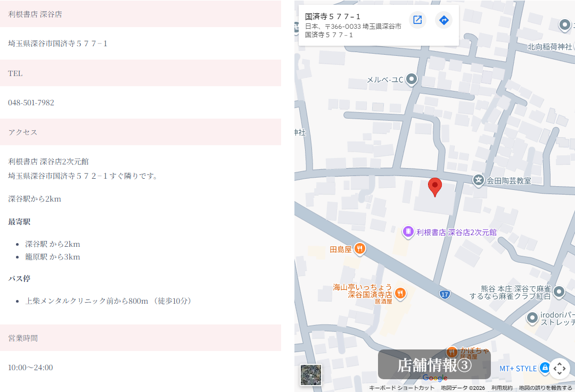Open the map camera controls button

click(x=559, y=368)
